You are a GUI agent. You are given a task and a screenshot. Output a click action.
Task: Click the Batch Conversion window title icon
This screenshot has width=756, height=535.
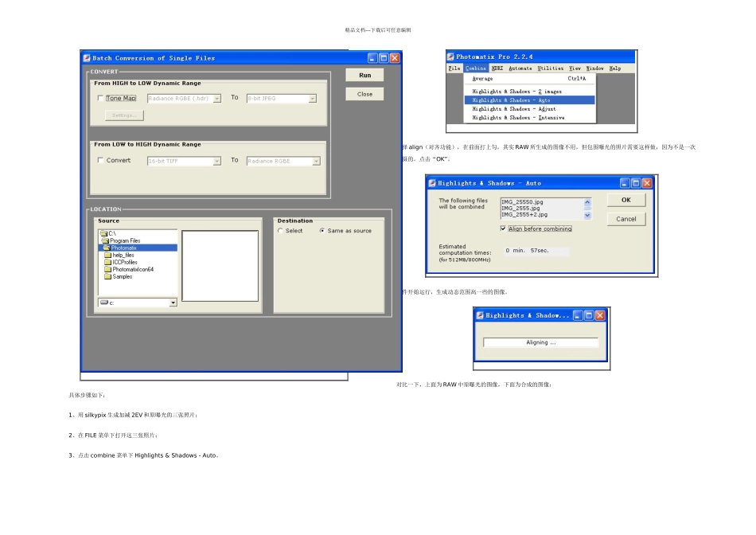click(87, 58)
